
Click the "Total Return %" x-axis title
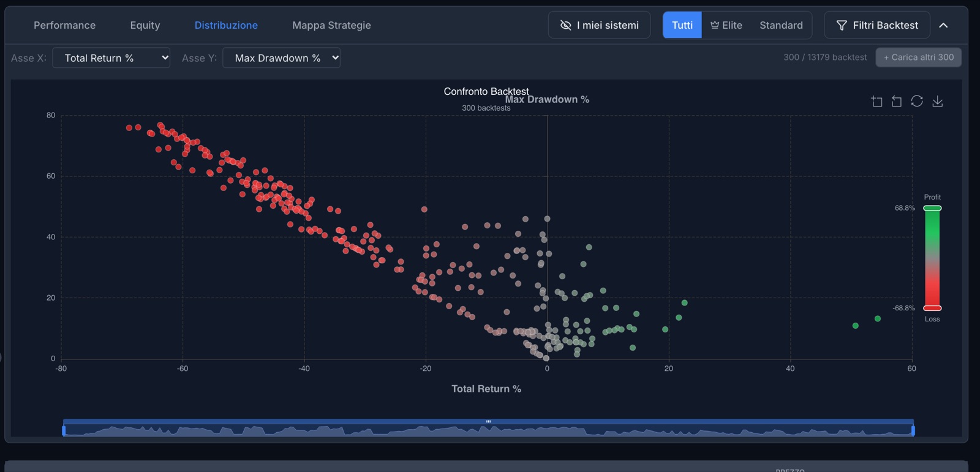(x=486, y=389)
